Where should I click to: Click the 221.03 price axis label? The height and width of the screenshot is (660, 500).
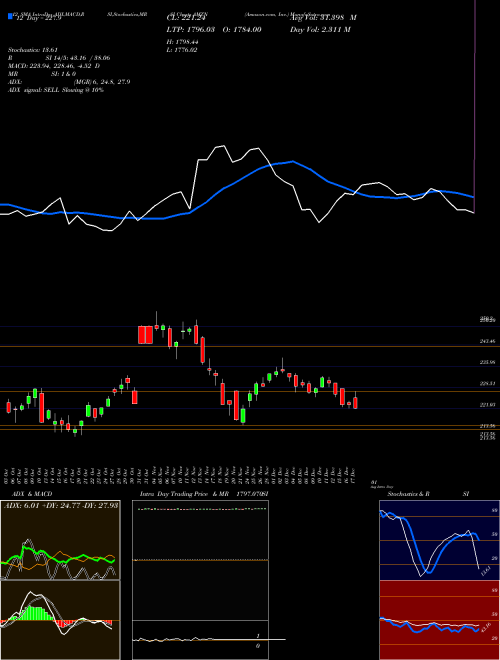487,405
